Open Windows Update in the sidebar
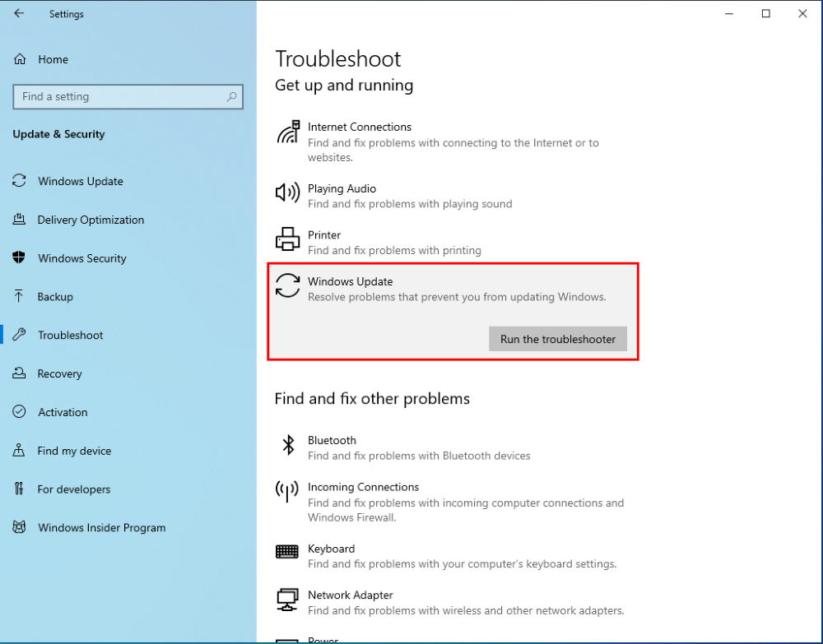This screenshot has width=823, height=644. click(81, 181)
